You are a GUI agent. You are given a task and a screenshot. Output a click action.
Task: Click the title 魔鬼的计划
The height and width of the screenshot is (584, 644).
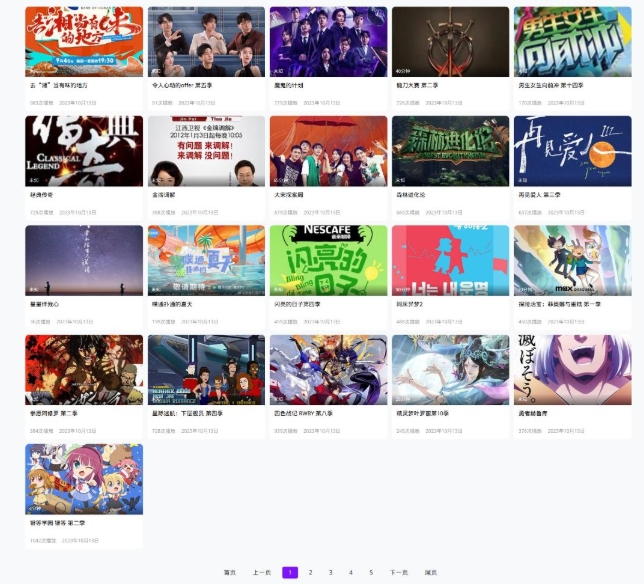[x=288, y=85]
